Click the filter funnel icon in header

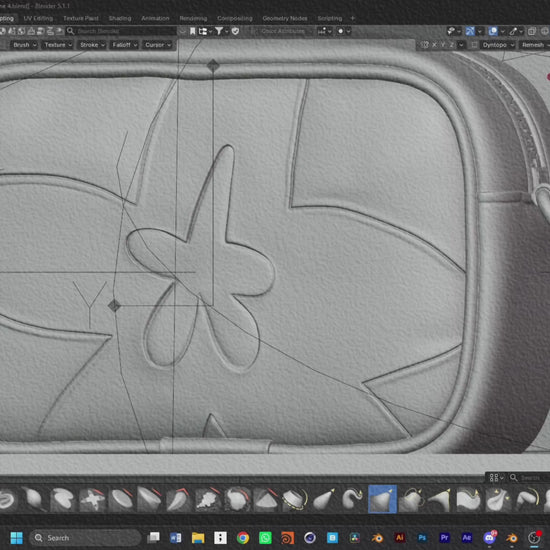coord(219,31)
